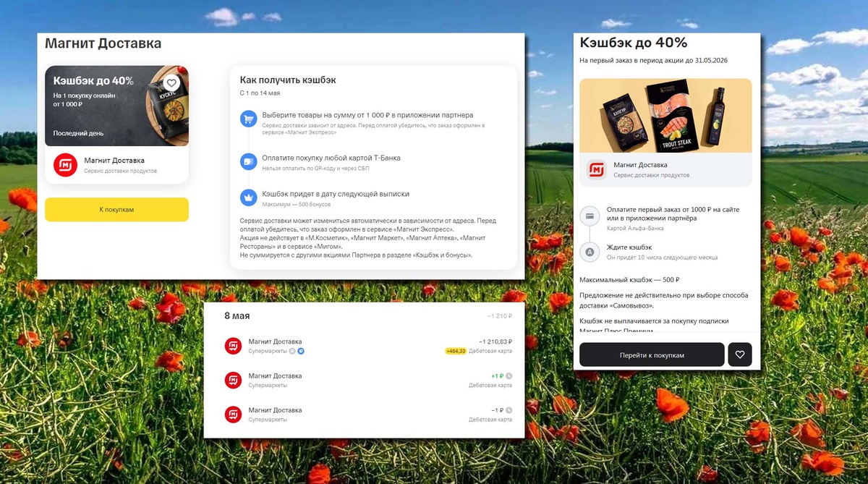The width and height of the screenshot is (868, 484).
Task: Click heart favorite button next to "Перейти к покупкам"
Action: pos(740,354)
